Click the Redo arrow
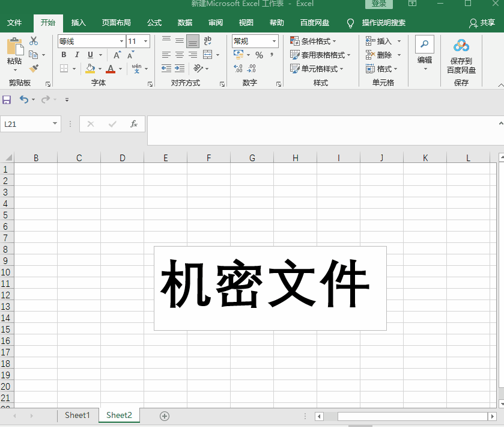 click(46, 99)
